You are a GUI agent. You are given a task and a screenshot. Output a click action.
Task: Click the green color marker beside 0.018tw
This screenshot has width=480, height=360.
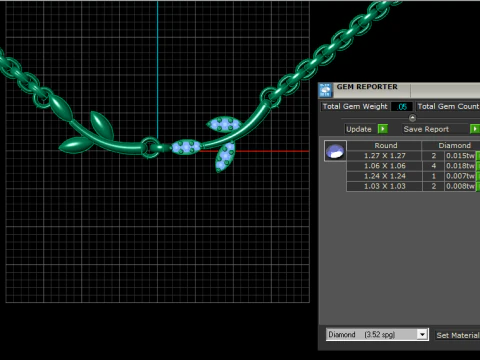pos(478,166)
